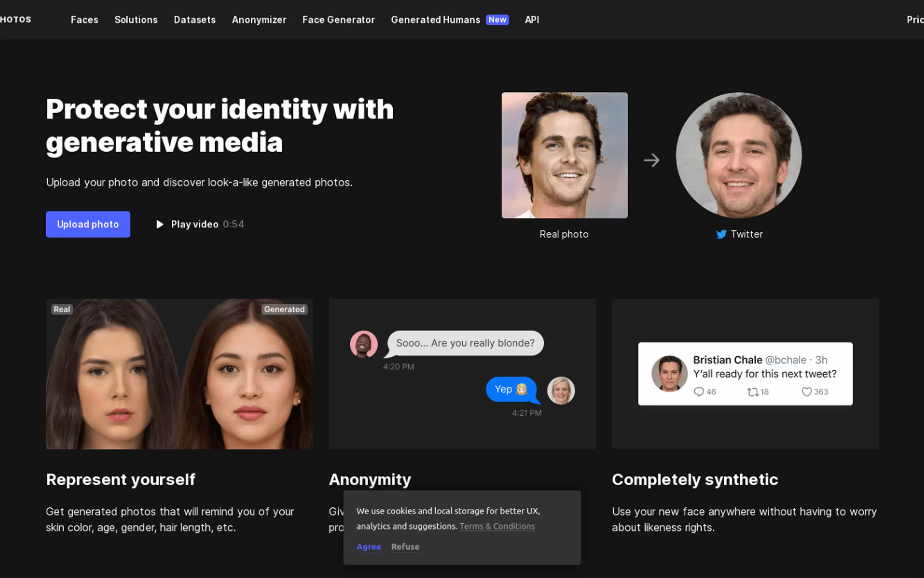Open the Anonymizer page
924x578 pixels.
(x=259, y=20)
